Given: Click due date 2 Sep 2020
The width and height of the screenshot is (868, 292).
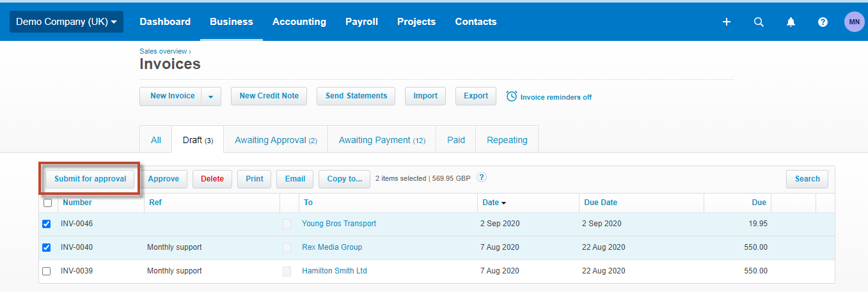Looking at the screenshot, I should coord(602,224).
